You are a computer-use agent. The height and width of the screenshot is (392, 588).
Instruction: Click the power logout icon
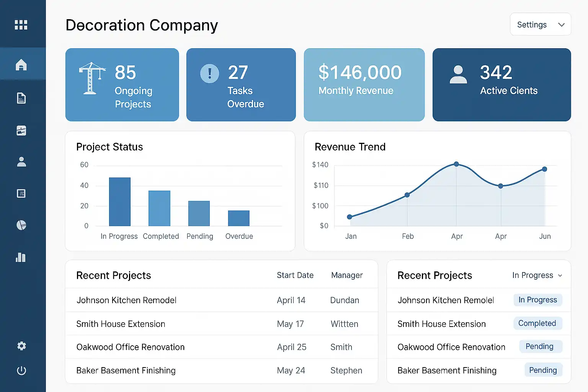click(x=21, y=371)
